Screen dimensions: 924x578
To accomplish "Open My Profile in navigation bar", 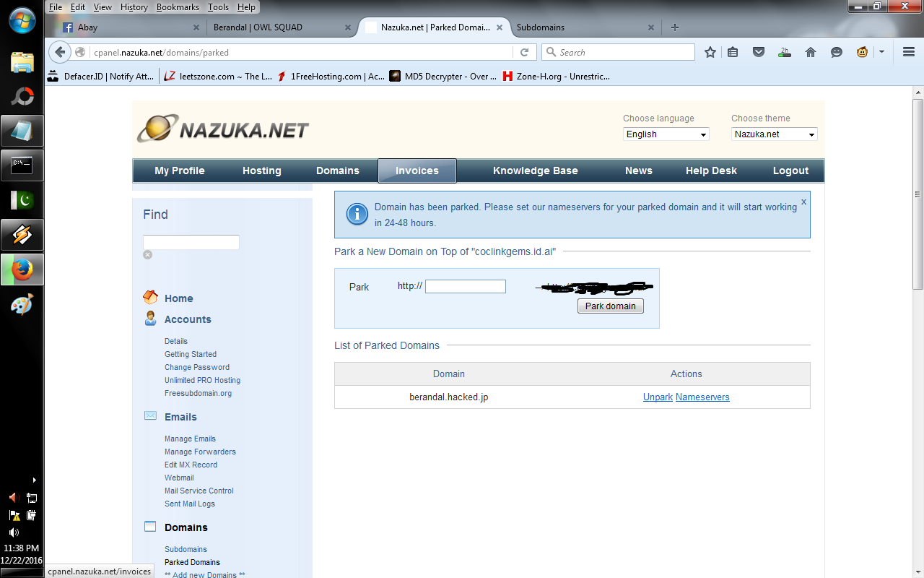I will tap(180, 171).
